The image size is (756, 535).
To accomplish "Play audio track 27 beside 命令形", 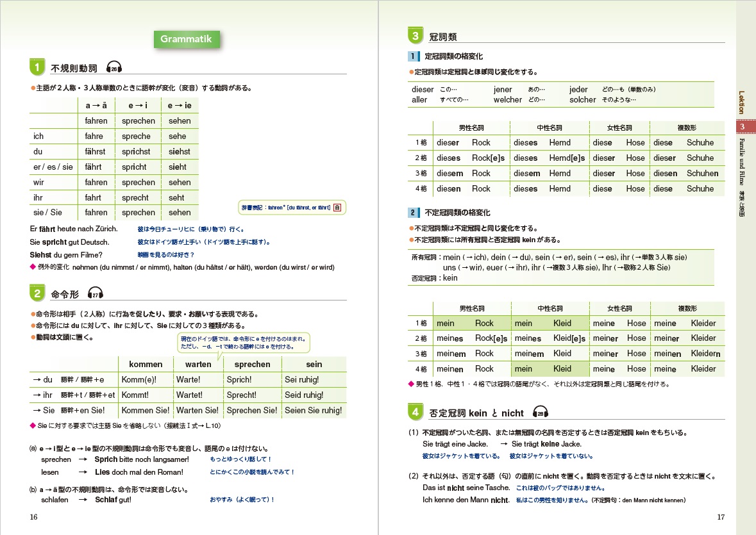I will click(96, 294).
